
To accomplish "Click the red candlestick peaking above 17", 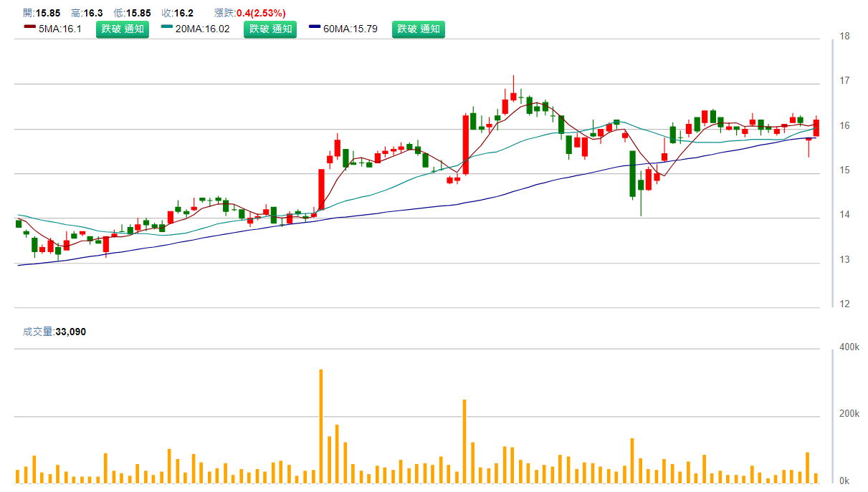I will click(x=513, y=95).
